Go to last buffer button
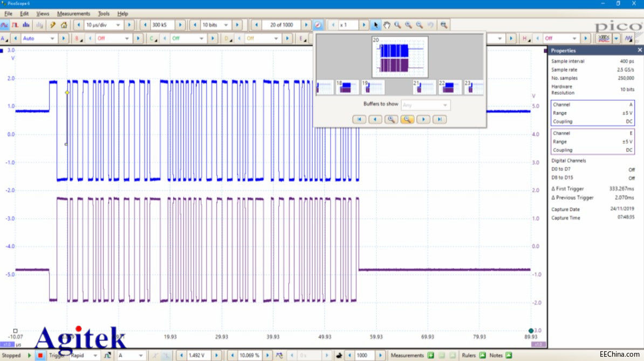Image resolution: width=644 pixels, height=361 pixels. pyautogui.click(x=439, y=120)
